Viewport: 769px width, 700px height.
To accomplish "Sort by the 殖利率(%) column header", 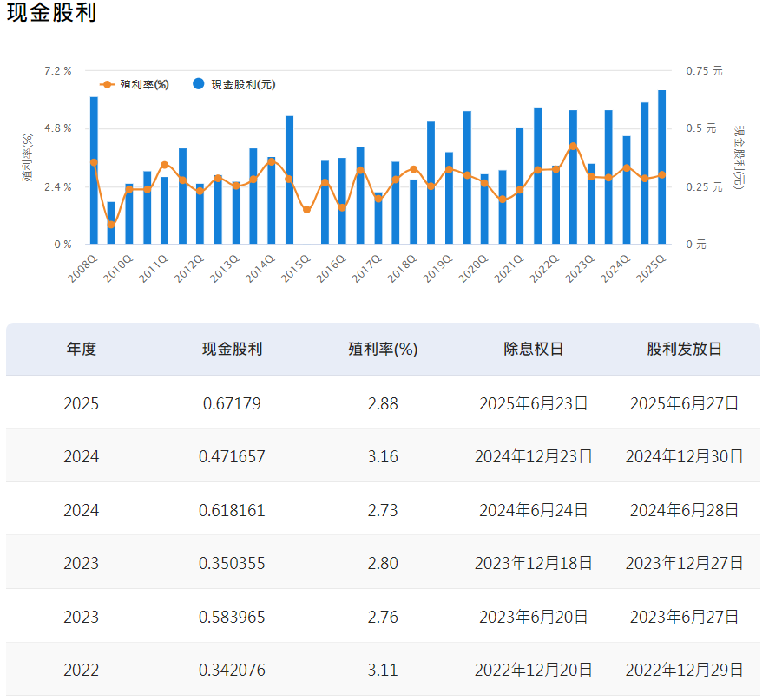I will [383, 349].
